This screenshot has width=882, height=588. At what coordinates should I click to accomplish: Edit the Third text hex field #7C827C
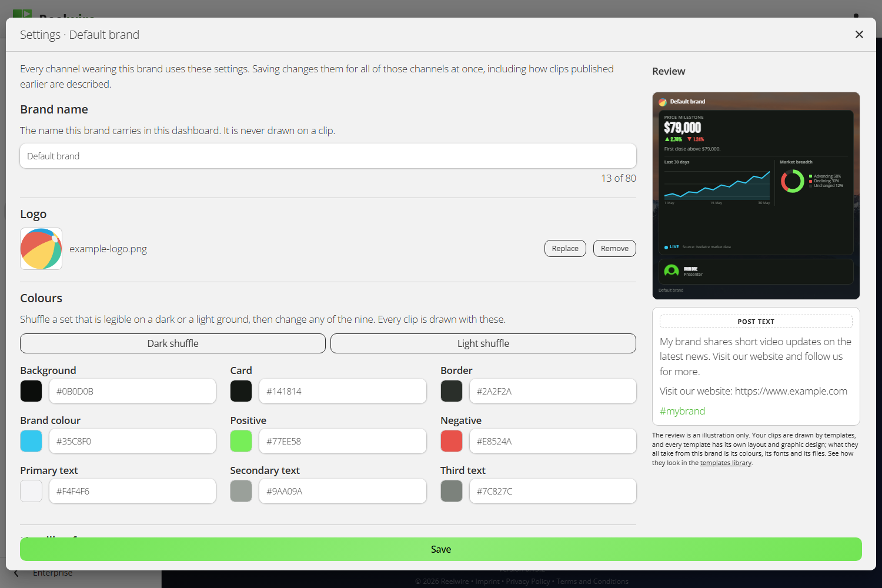553,491
